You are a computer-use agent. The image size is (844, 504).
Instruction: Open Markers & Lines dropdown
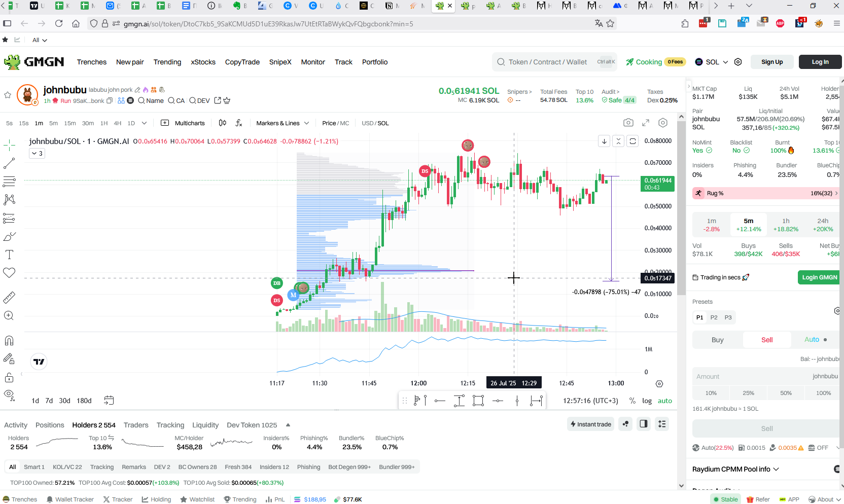(283, 123)
